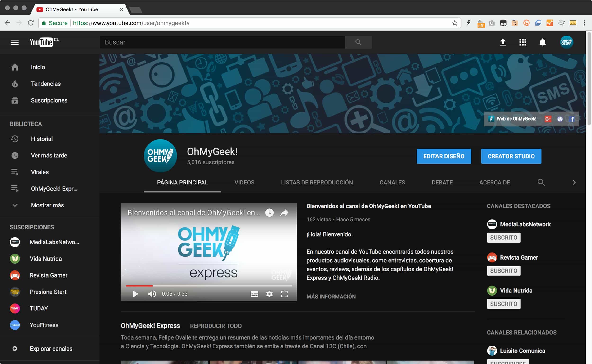Toggle SUSCRITO under Revista Gamer

click(x=503, y=271)
